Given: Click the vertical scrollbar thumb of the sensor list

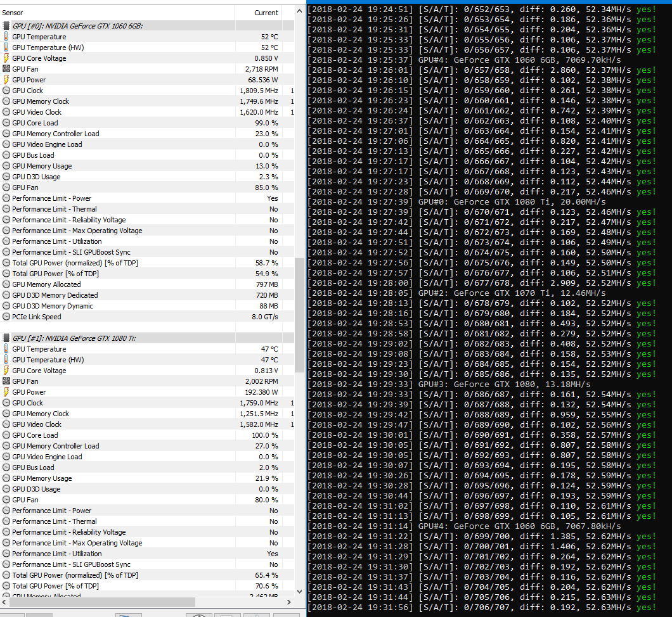Looking at the screenshot, I should (x=299, y=315).
